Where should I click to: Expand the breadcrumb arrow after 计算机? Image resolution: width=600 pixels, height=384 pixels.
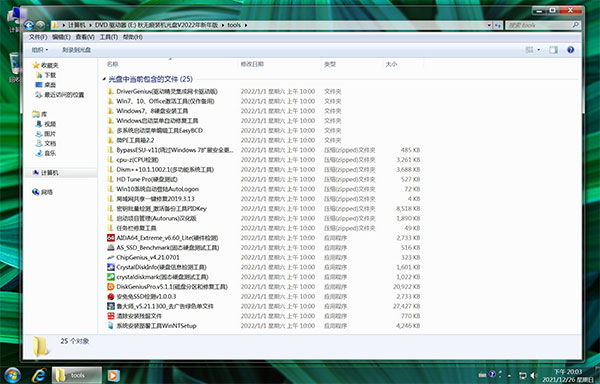[91, 25]
